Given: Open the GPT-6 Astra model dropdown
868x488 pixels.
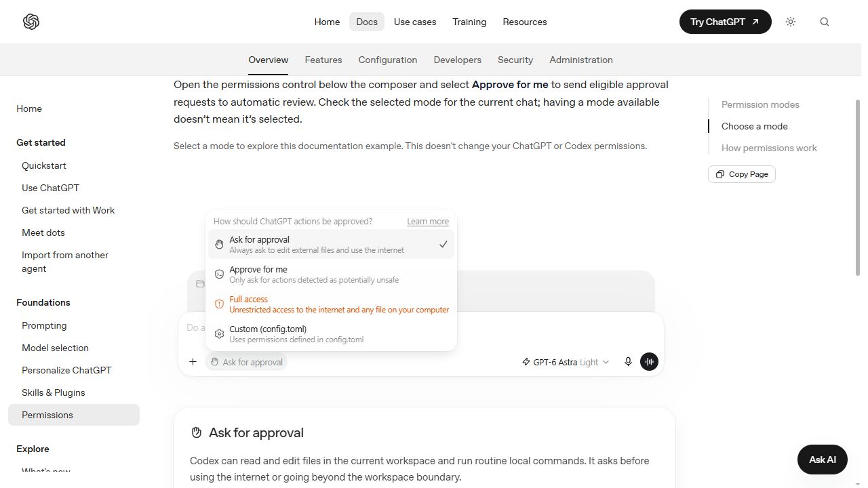Looking at the screenshot, I should (x=565, y=362).
